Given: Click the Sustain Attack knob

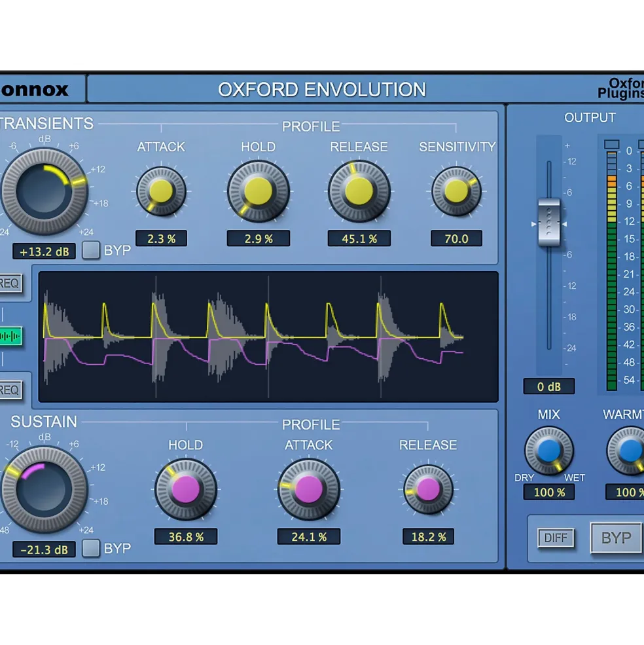Looking at the screenshot, I should (x=308, y=490).
